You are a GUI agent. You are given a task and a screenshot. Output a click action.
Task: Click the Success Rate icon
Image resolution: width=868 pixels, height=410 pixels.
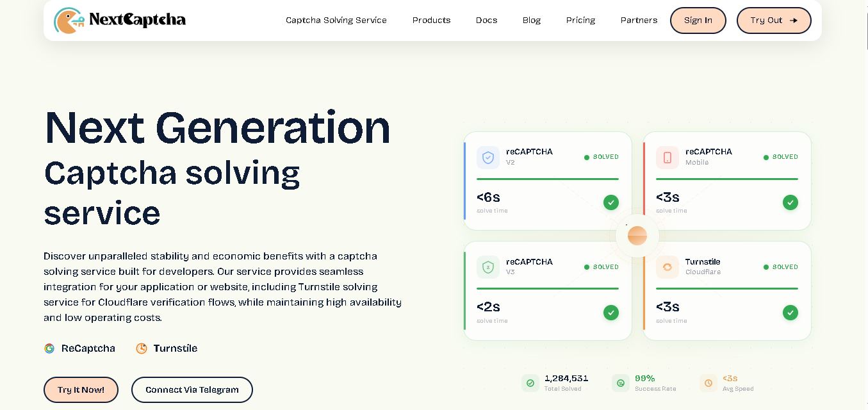620,383
